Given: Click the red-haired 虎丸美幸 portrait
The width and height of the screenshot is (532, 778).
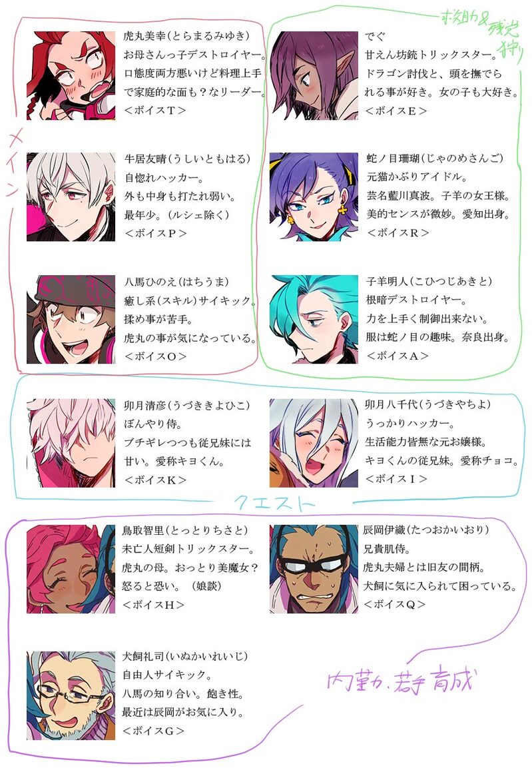Looking at the screenshot, I should tap(71, 75).
